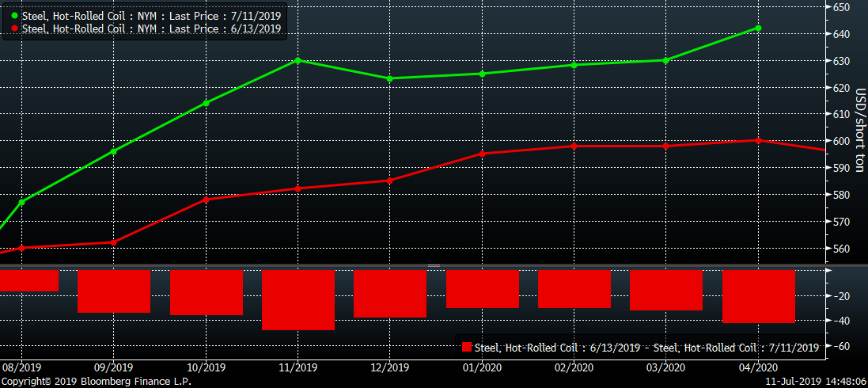Select the green line's 09/2019 data point
Viewport: 868px width, 388px height.
(x=114, y=150)
